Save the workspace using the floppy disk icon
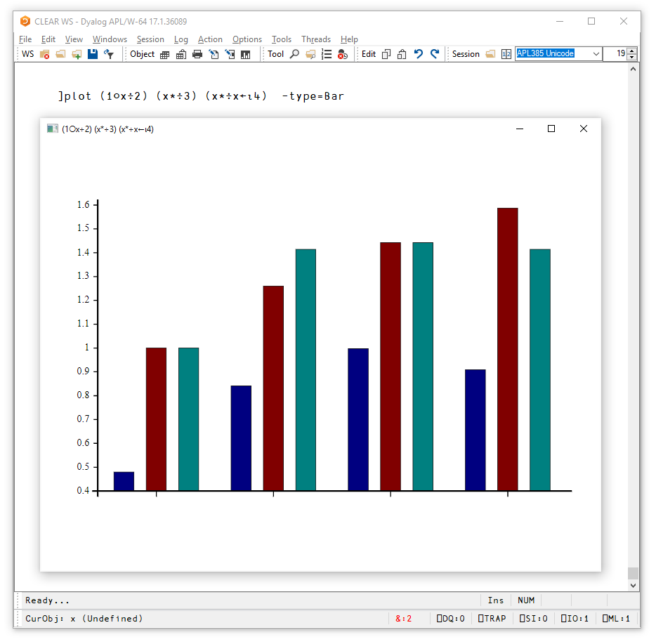Screen dimensions: 656x644 tap(93, 54)
